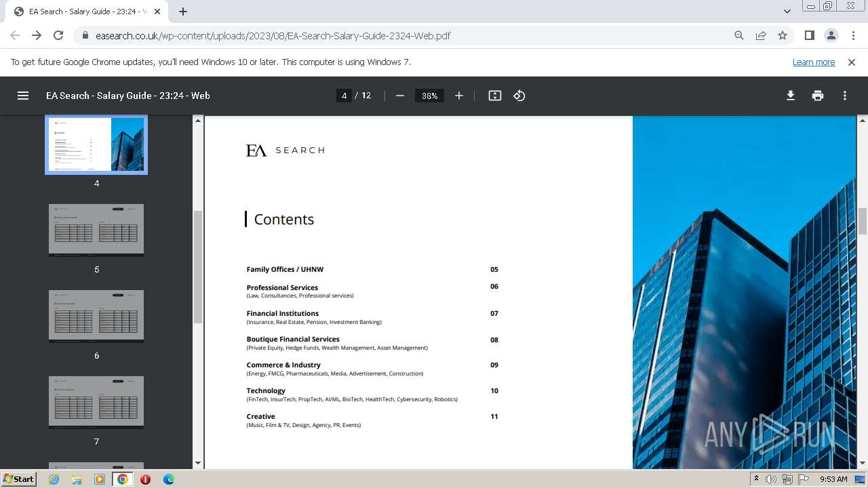
Task: Reload the current page
Action: [58, 35]
